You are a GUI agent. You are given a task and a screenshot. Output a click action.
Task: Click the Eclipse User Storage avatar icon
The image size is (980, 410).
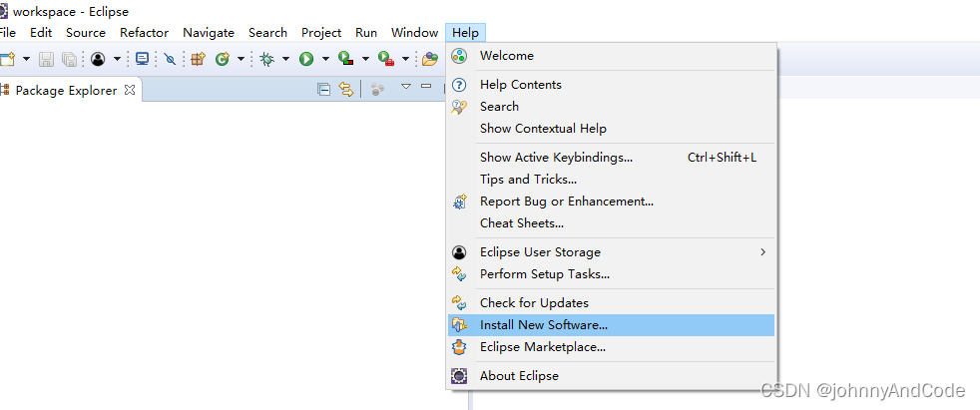[x=459, y=251]
